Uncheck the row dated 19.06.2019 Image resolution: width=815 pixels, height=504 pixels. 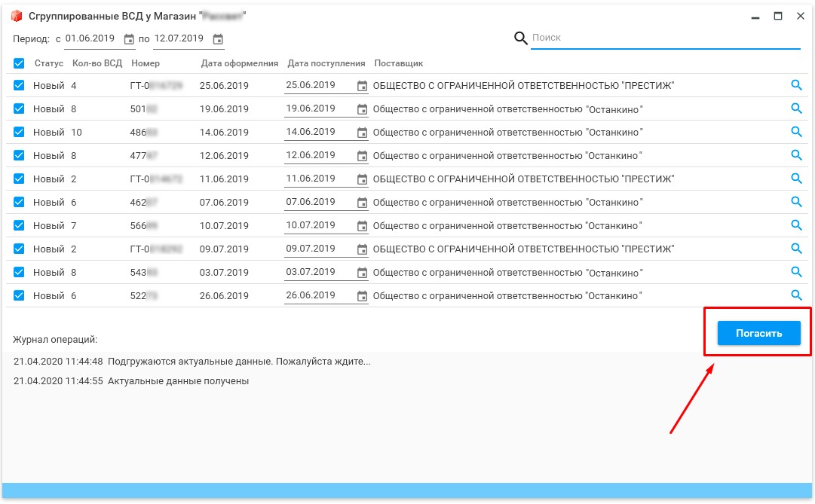click(19, 108)
